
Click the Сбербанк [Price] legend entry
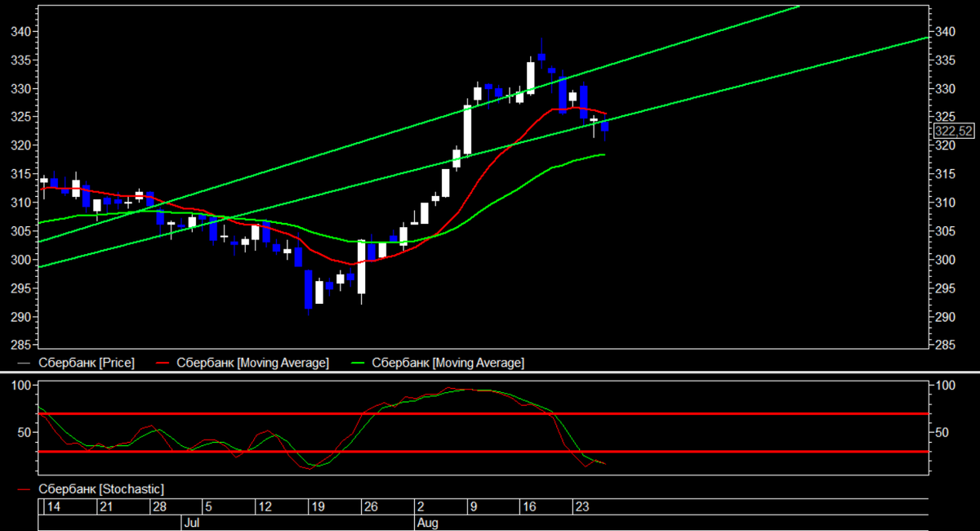click(76, 362)
